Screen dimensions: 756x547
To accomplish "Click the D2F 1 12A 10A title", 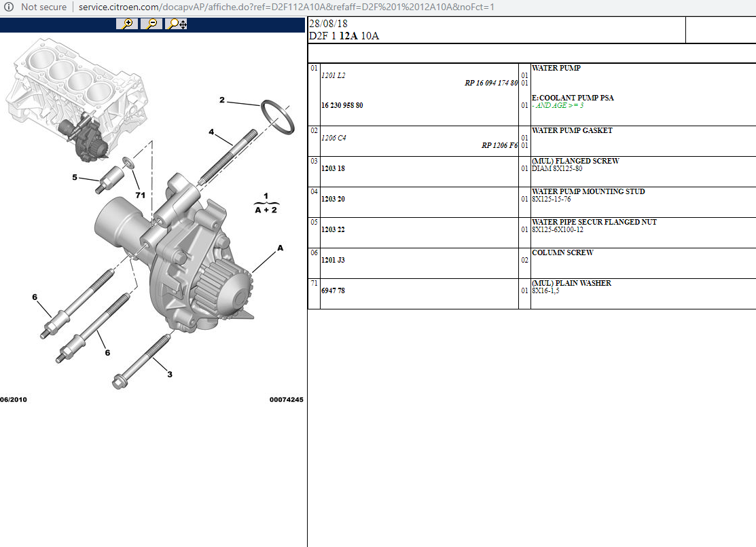I will [x=343, y=36].
